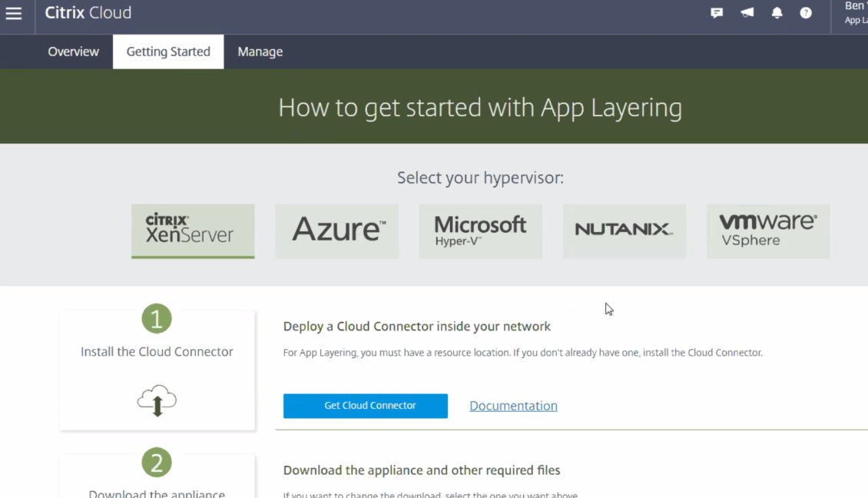Screen dimensions: 868x498
Task: Choose the Nutanix hypervisor tile
Action: 624,231
